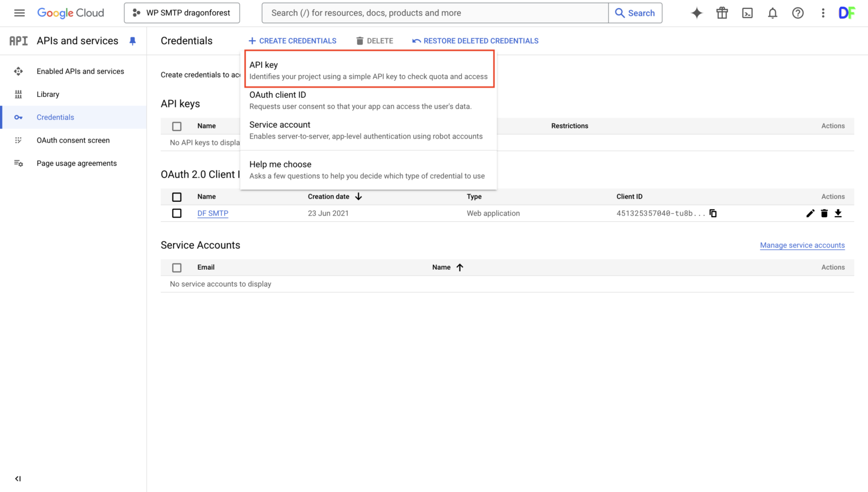The image size is (868, 492).
Task: Click the Page usage agreements icon
Action: (19, 163)
